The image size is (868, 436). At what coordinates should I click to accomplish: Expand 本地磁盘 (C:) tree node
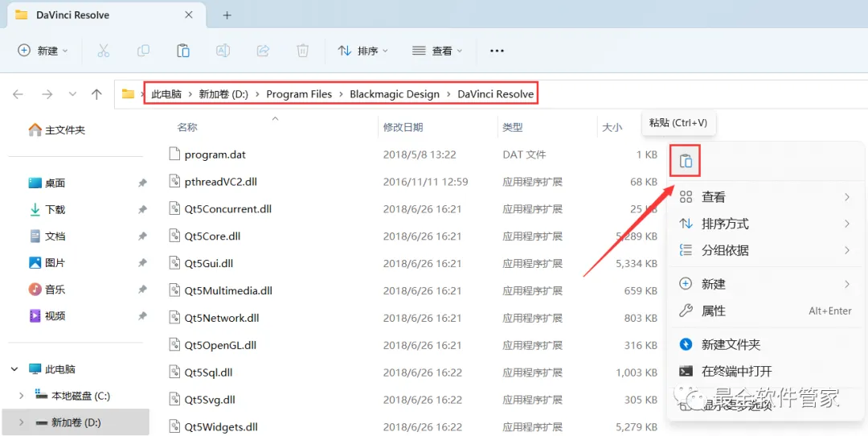pyautogui.click(x=22, y=396)
